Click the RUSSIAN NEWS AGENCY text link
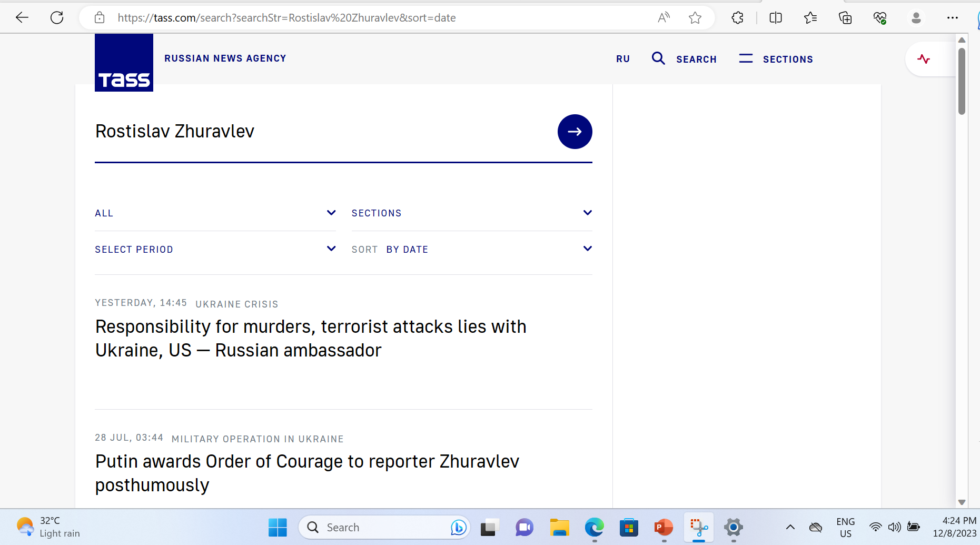This screenshot has width=980, height=545. tap(225, 58)
